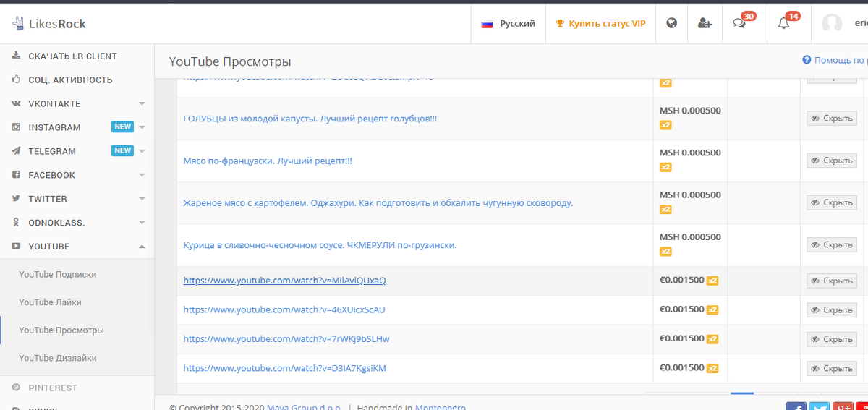This screenshot has width=868, height=410.
Task: Click the Russian flag language icon
Action: point(487,24)
